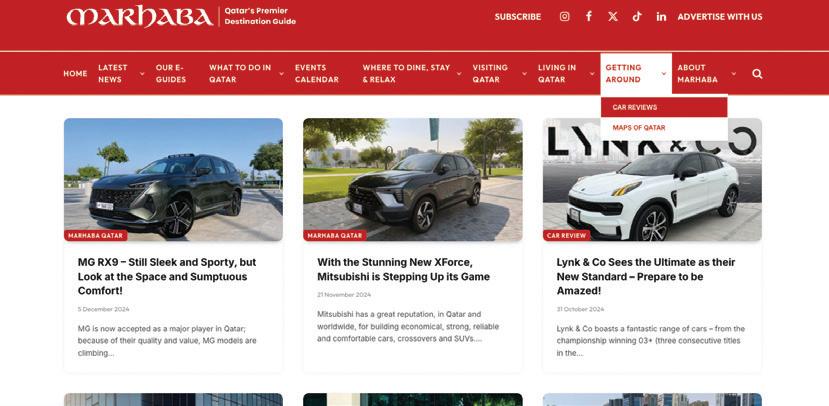Click the Lynk & Co article excerpt text

coord(650,341)
